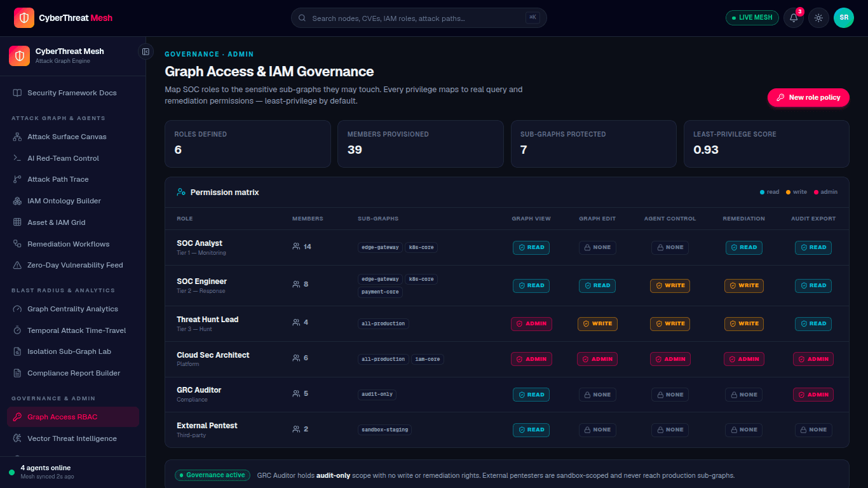
Task: Click the Cloud Sec Architect members icon (6)
Action: tap(295, 358)
